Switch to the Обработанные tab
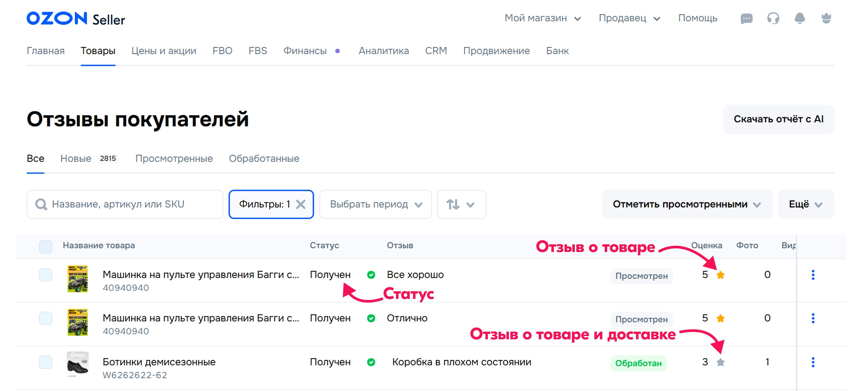 264,158
